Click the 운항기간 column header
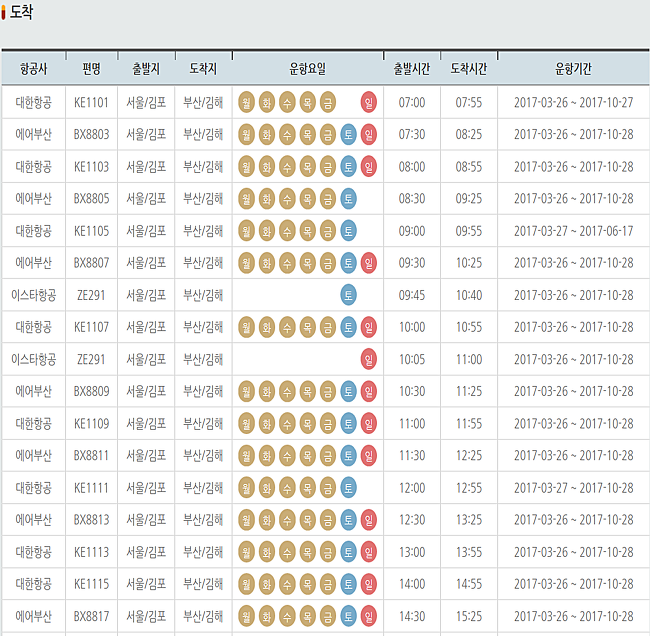Image resolution: width=650 pixels, height=636 pixels. [x=573, y=69]
